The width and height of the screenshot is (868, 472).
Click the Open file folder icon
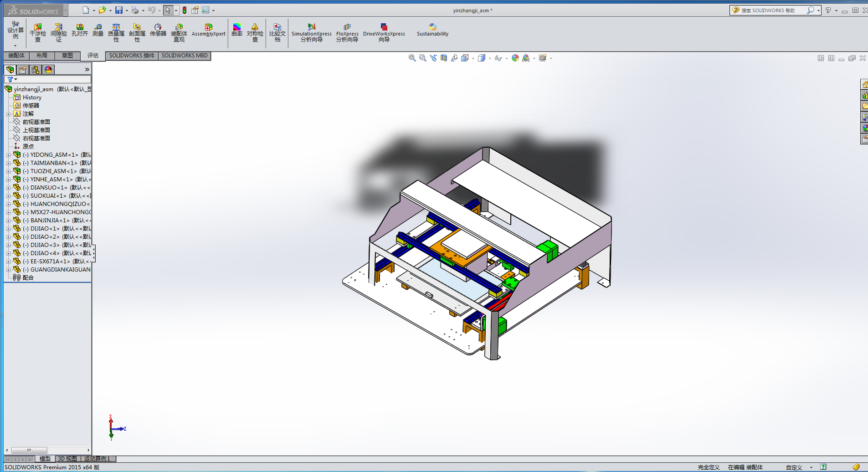pos(102,10)
